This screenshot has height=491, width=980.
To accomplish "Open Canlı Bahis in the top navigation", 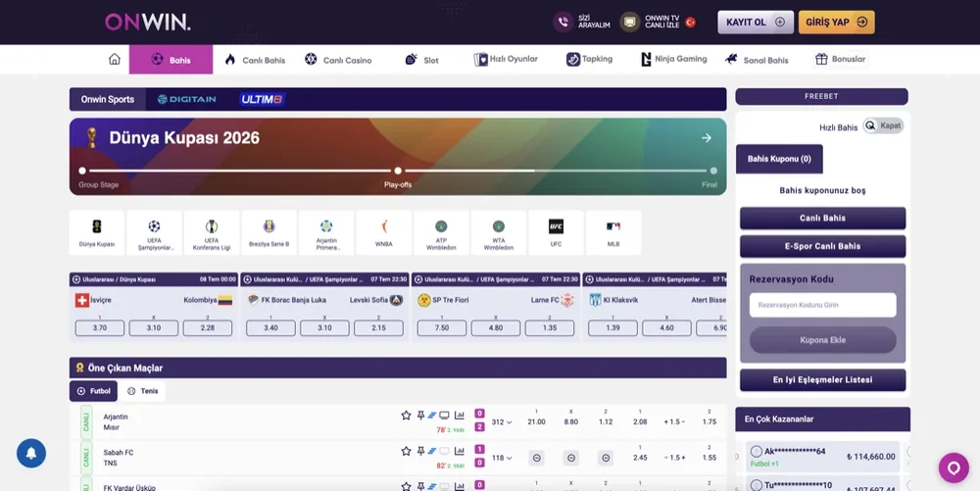I will tap(255, 60).
